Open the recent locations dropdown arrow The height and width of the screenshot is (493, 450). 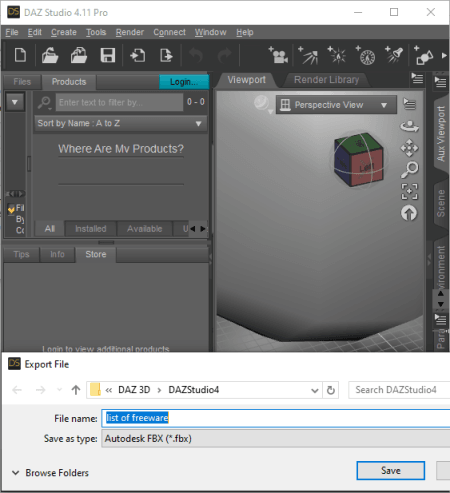pyautogui.click(x=59, y=390)
